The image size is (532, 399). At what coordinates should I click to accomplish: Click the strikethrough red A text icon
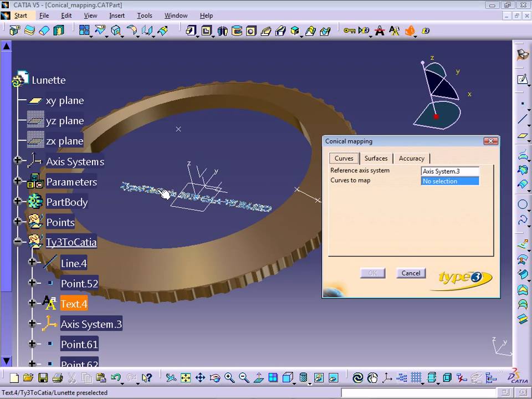point(380,30)
